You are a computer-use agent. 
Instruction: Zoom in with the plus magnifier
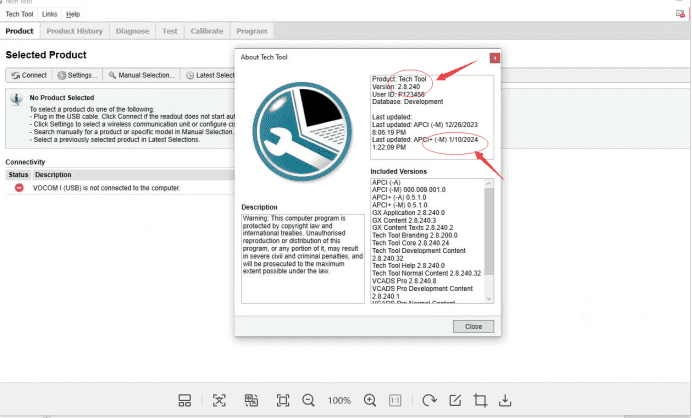[370, 400]
